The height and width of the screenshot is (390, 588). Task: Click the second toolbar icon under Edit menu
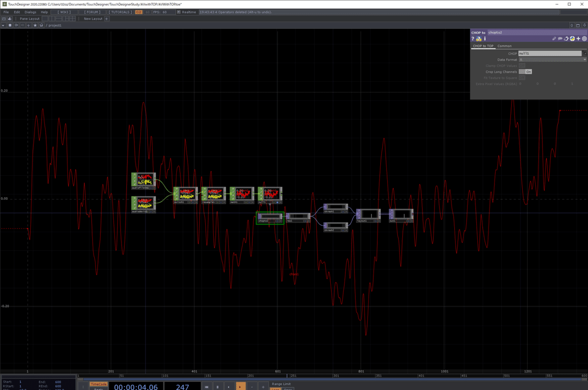[x=10, y=19]
